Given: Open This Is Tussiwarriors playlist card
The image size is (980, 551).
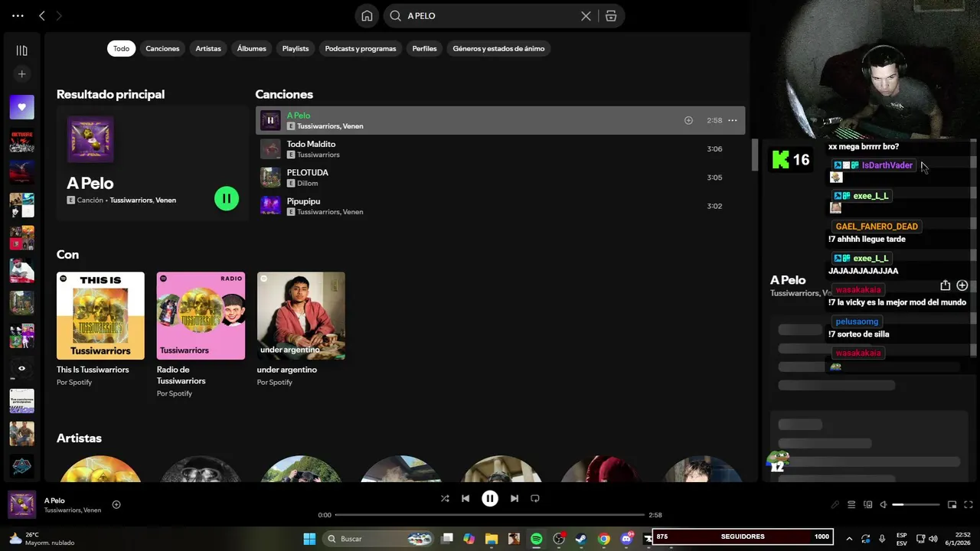Looking at the screenshot, I should pos(100,329).
